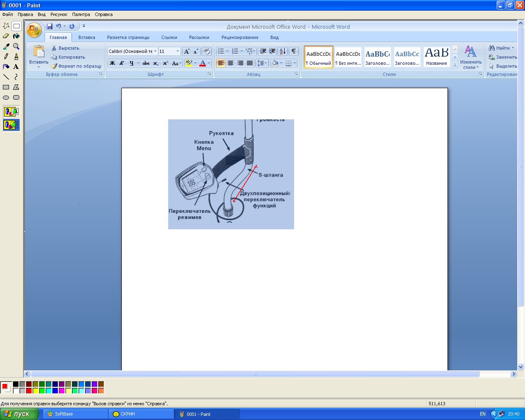Click the horizontal scrollbar right arrow
This screenshot has width=525, height=420.
514,374
